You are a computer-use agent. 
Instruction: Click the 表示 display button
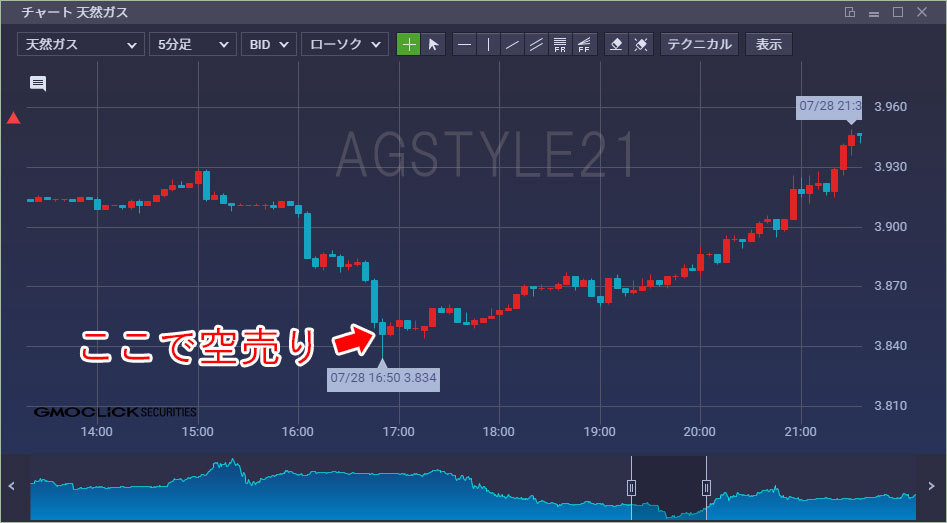[769, 44]
